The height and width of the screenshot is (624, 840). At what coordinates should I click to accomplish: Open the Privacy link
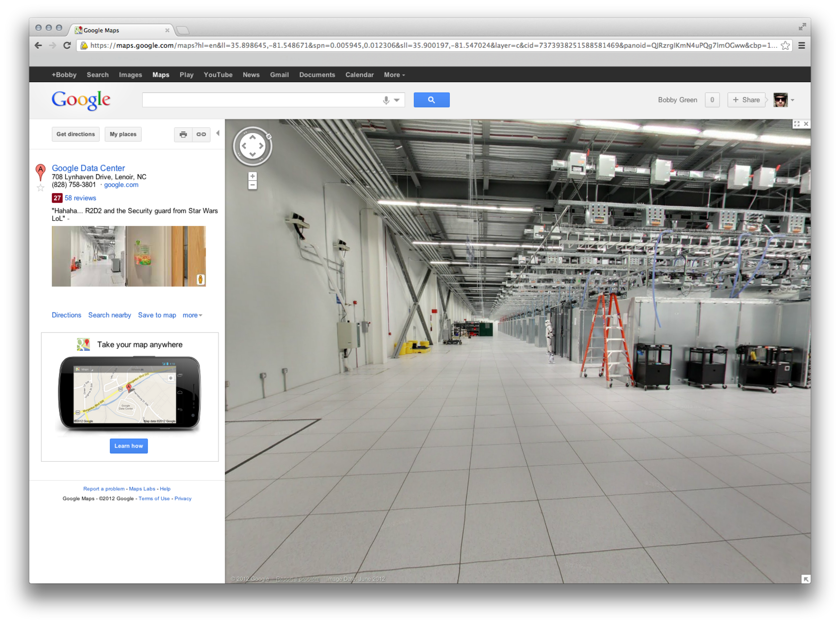click(183, 499)
